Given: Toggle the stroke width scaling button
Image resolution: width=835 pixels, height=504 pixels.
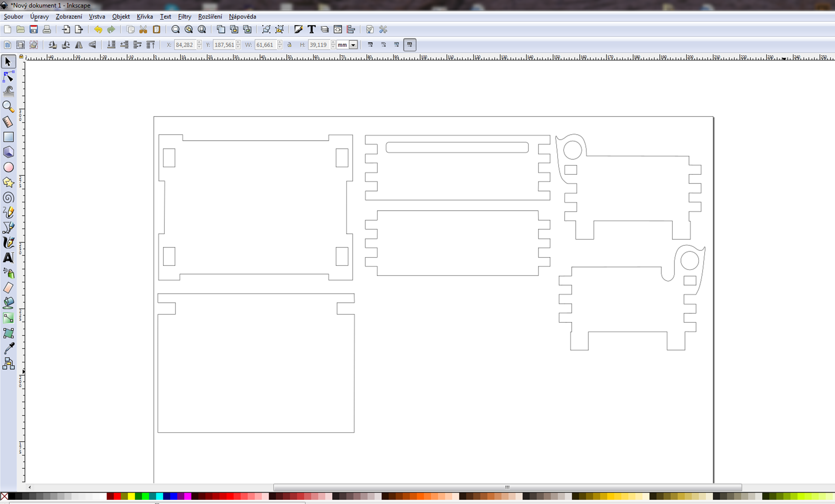Looking at the screenshot, I should click(x=370, y=45).
